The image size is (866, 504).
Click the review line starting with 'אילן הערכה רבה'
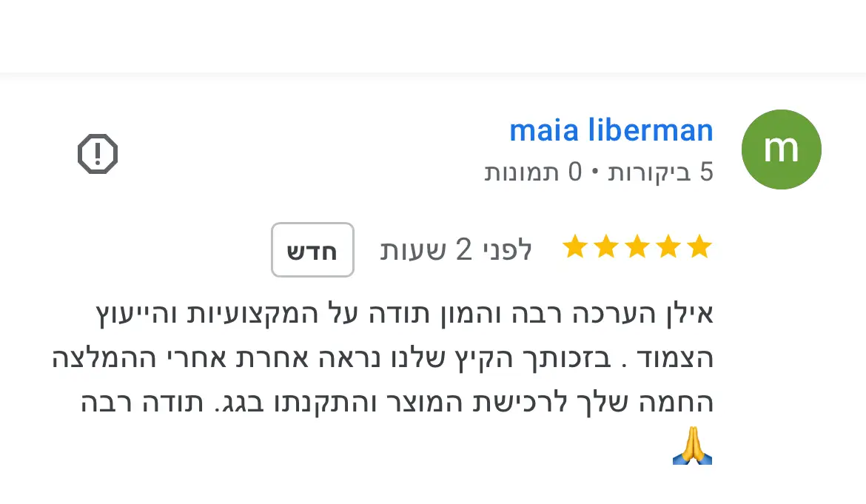(x=404, y=314)
